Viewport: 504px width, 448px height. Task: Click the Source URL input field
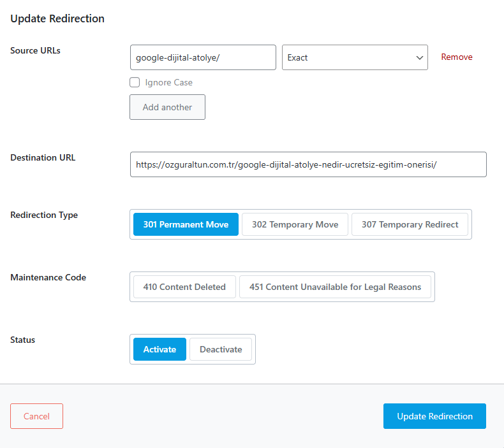(x=202, y=57)
